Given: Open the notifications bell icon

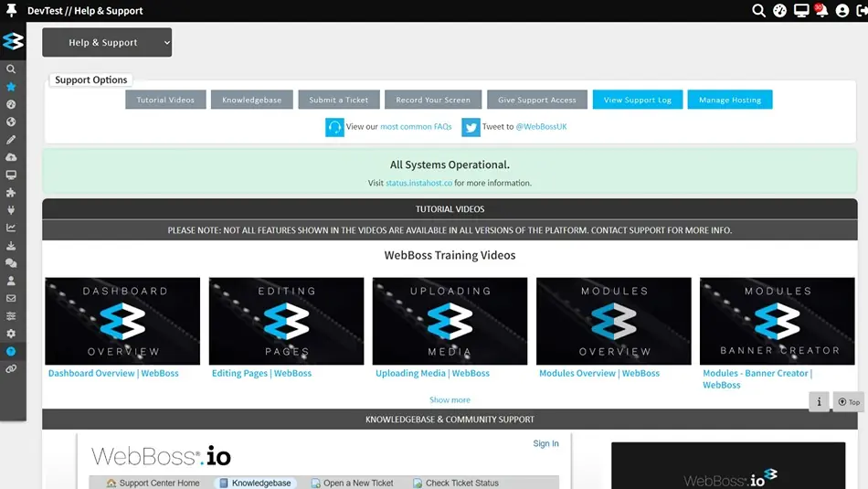Looking at the screenshot, I should 821,11.
